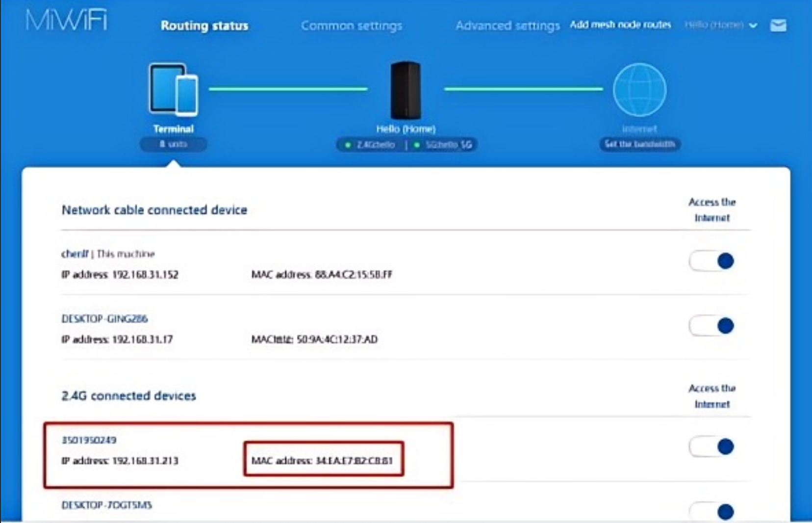Viewport: 812px width, 523px height.
Task: Click the Internet globe icon
Action: 639,90
